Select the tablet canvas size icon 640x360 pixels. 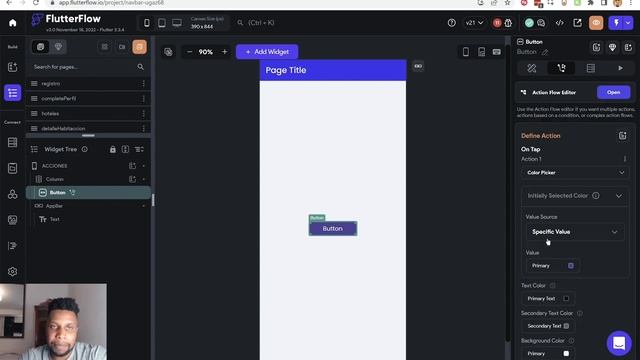[162, 23]
